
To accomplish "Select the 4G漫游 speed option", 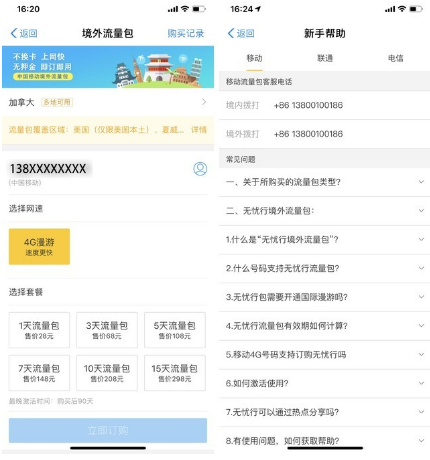I will pyautogui.click(x=39, y=247).
